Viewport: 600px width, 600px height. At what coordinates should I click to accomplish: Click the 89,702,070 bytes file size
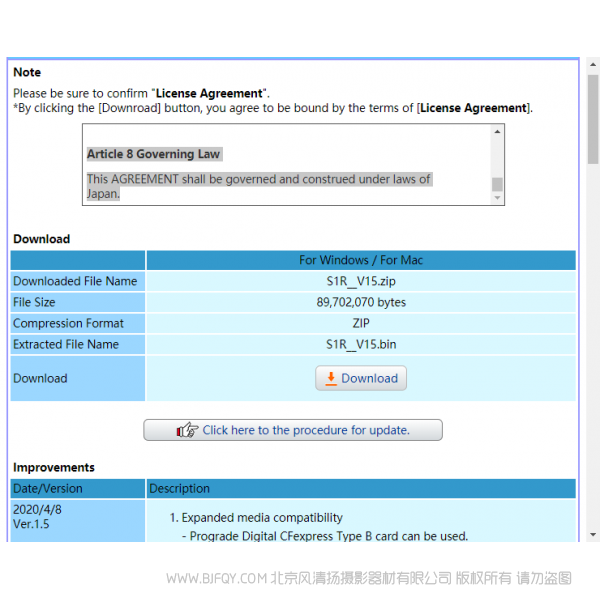361,302
